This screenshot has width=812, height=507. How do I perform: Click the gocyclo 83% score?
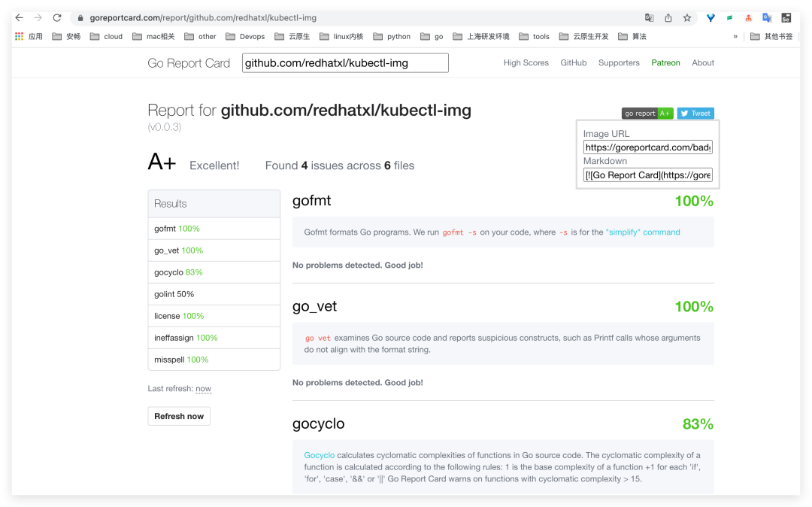click(x=698, y=424)
